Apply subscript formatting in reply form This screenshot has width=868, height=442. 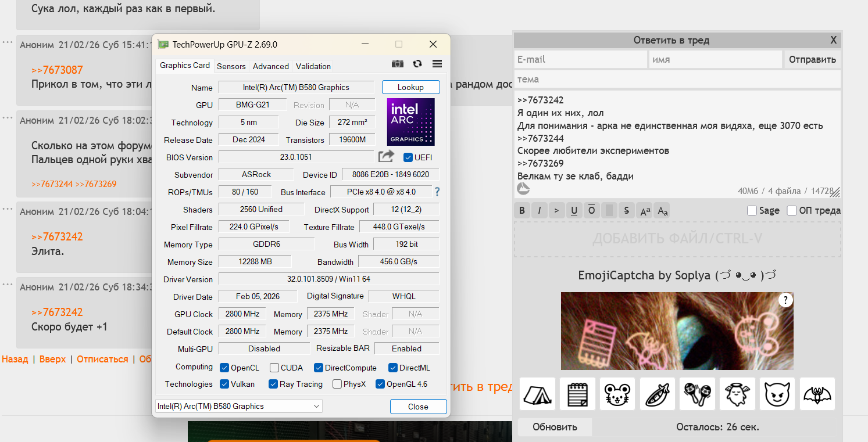coord(663,210)
